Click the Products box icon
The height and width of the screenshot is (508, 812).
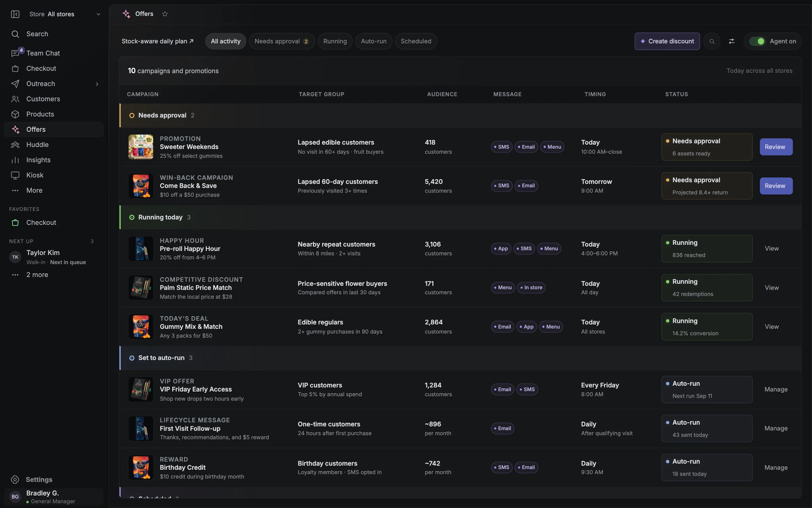(x=15, y=114)
